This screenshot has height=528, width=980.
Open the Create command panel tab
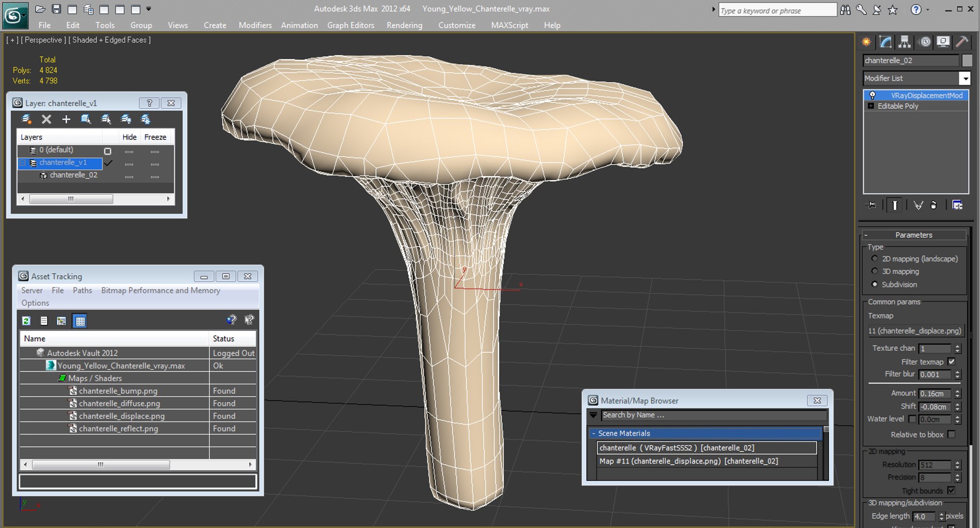coord(866,42)
